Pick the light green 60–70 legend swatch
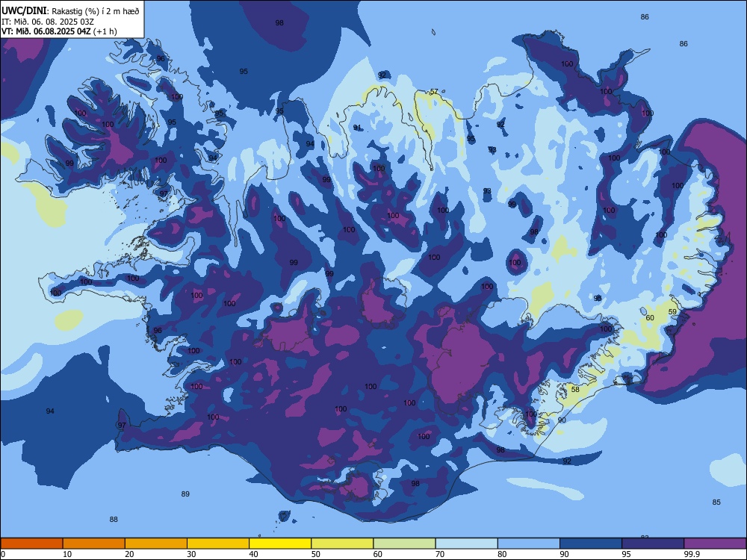 pos(404,544)
